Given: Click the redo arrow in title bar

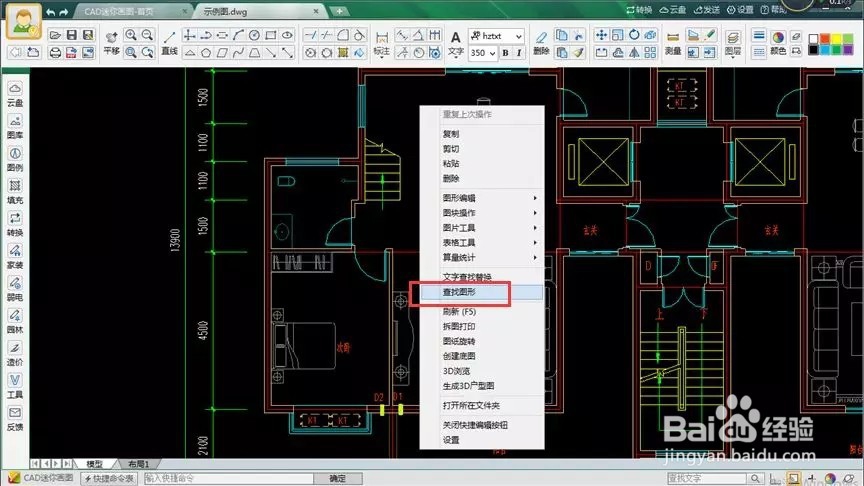Looking at the screenshot, I should point(63,12).
